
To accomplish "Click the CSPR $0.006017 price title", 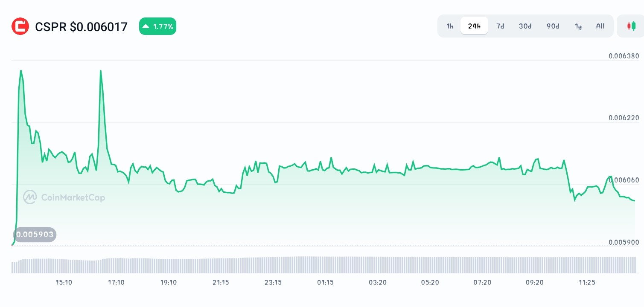I will click(81, 27).
